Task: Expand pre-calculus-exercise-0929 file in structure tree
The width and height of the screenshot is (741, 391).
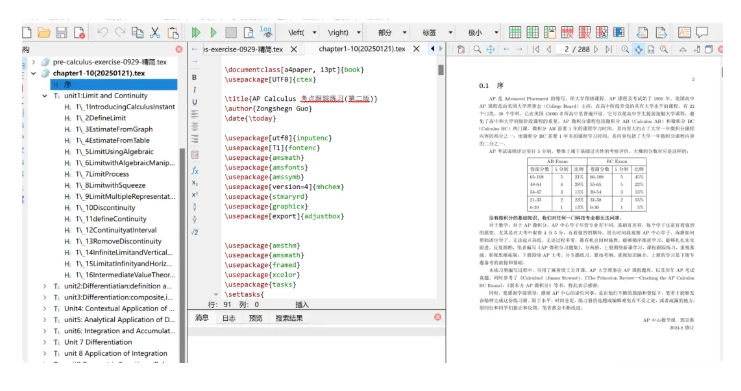Action: pos(34,62)
